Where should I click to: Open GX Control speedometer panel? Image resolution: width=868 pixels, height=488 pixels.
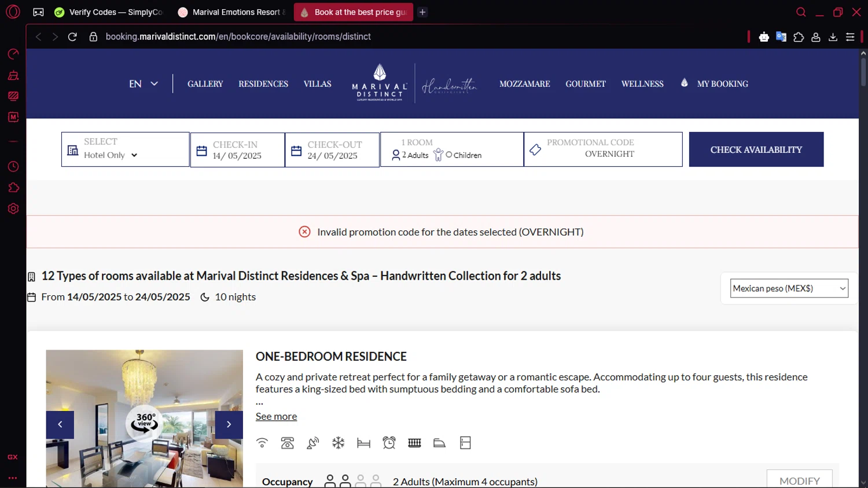pyautogui.click(x=13, y=54)
